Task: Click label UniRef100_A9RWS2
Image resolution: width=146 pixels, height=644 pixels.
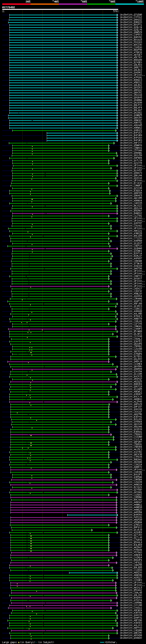Action: click(x=131, y=128)
